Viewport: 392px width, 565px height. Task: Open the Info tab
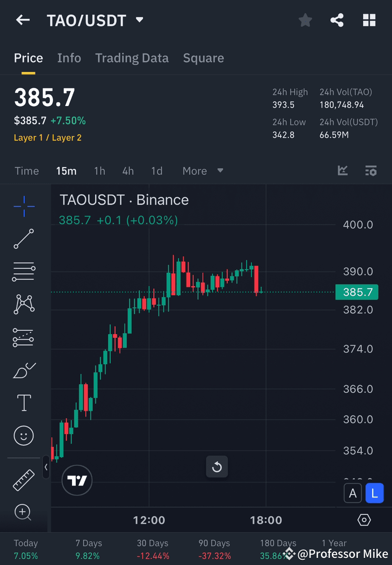(69, 58)
